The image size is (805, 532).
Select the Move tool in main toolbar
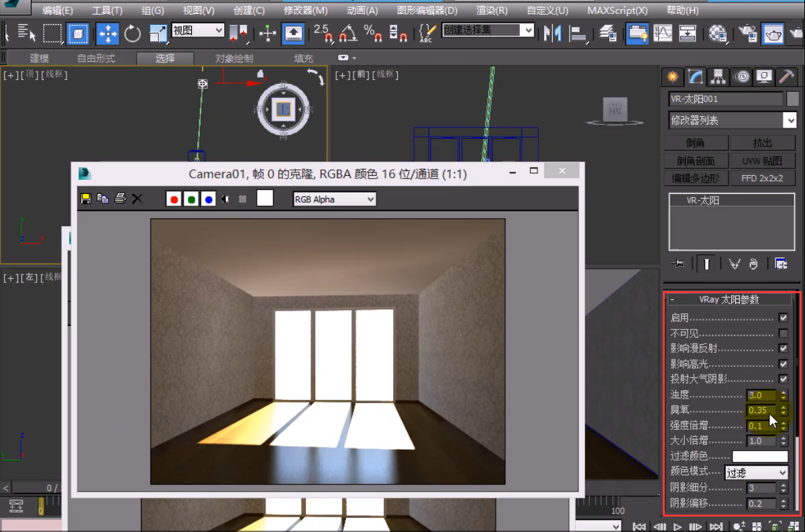point(107,33)
